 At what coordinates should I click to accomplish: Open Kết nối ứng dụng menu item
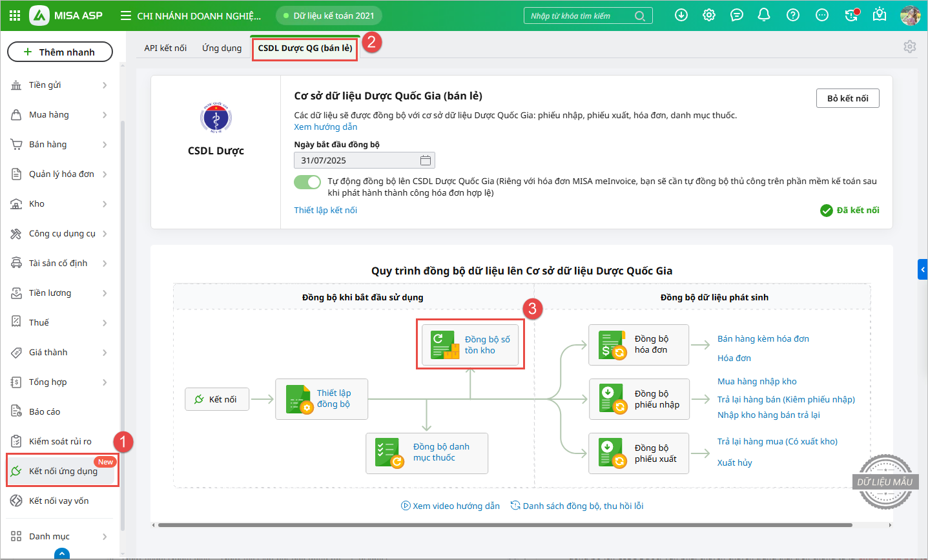62,471
